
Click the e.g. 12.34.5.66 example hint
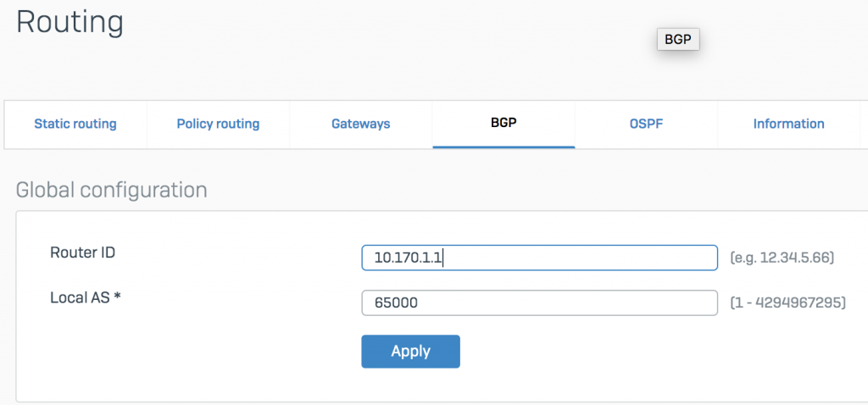point(782,258)
